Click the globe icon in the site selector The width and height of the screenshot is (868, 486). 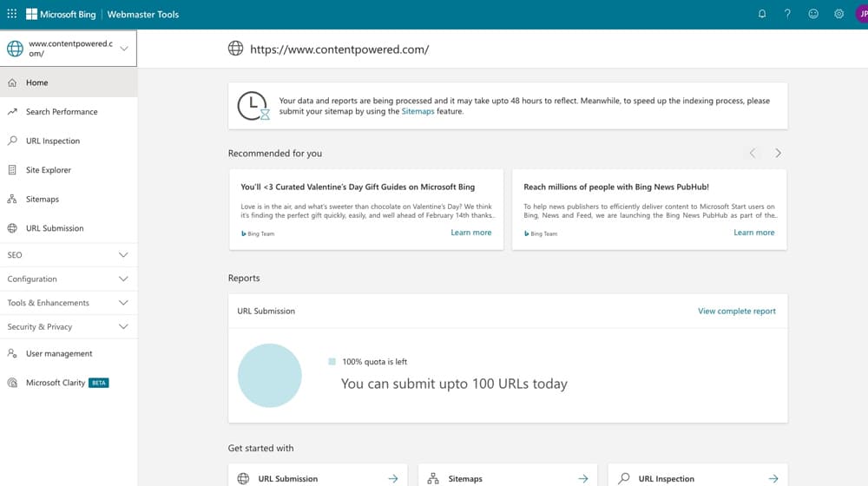(15, 49)
